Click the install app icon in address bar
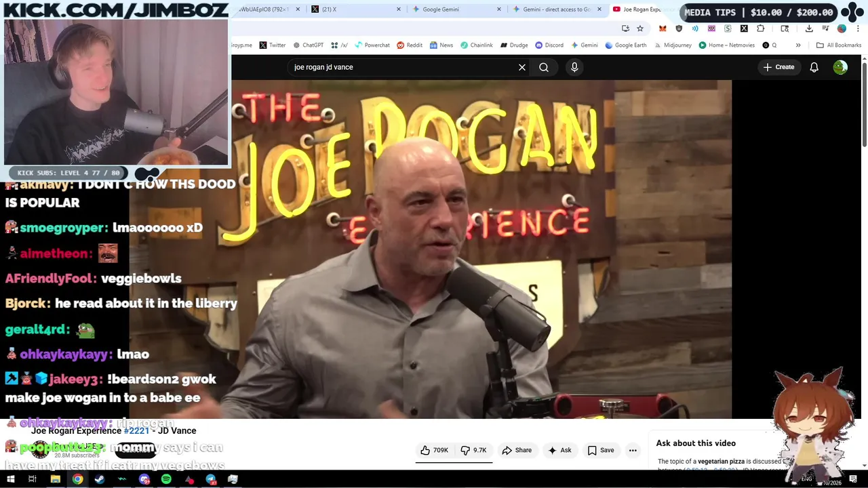The image size is (868, 488). tap(625, 28)
